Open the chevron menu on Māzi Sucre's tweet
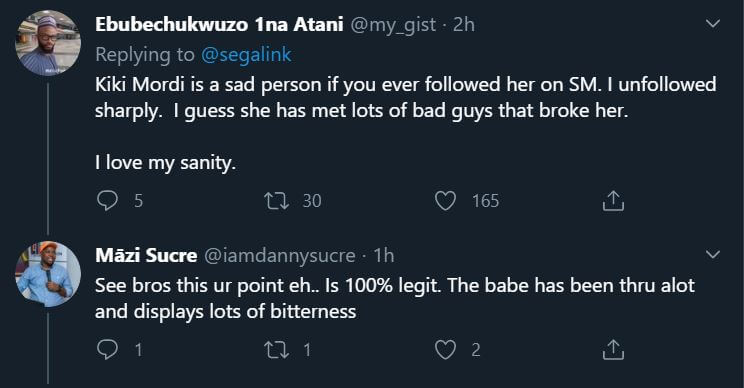The width and height of the screenshot is (744, 388). pyautogui.click(x=713, y=255)
